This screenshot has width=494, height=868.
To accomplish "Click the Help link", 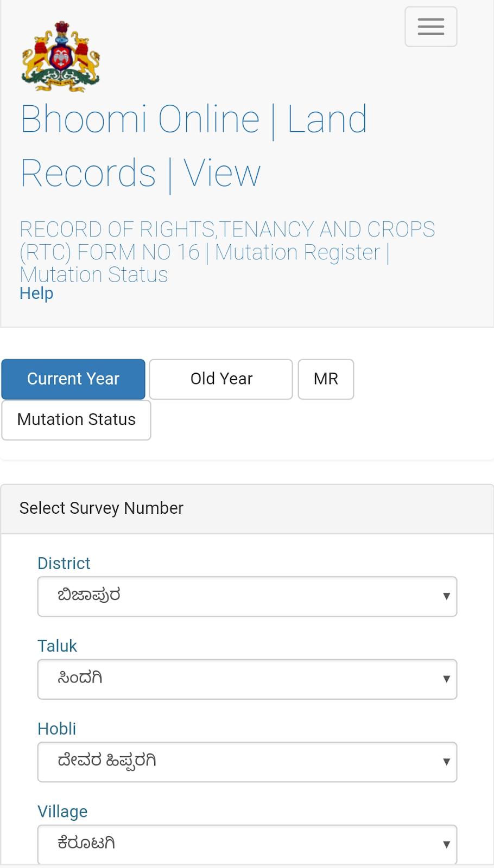I will pos(36,293).
